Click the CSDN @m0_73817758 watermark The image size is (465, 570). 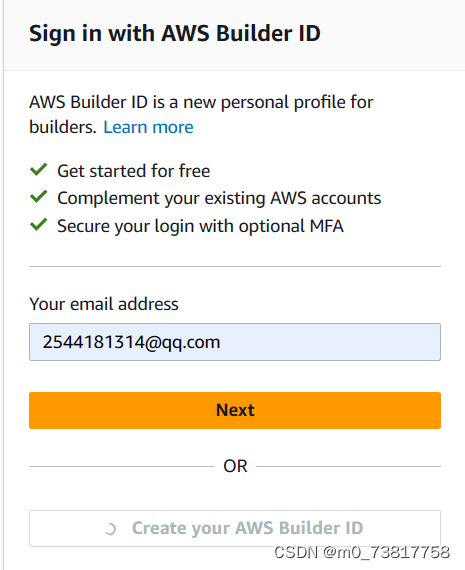(x=362, y=553)
